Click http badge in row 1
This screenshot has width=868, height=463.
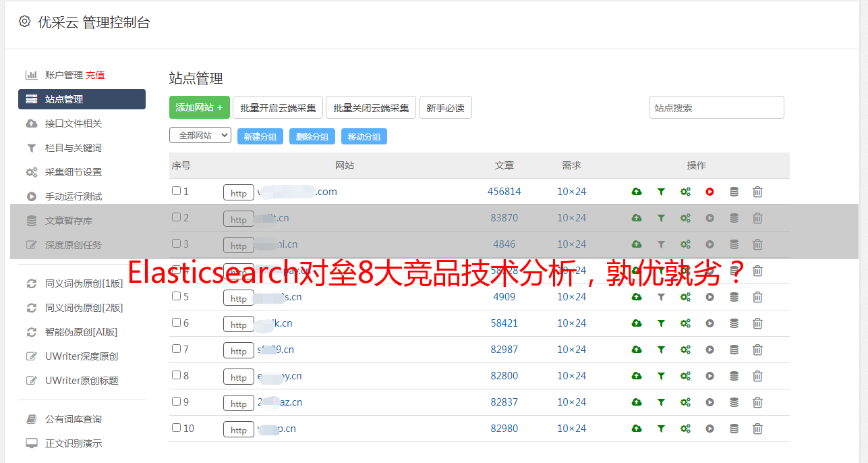point(239,193)
